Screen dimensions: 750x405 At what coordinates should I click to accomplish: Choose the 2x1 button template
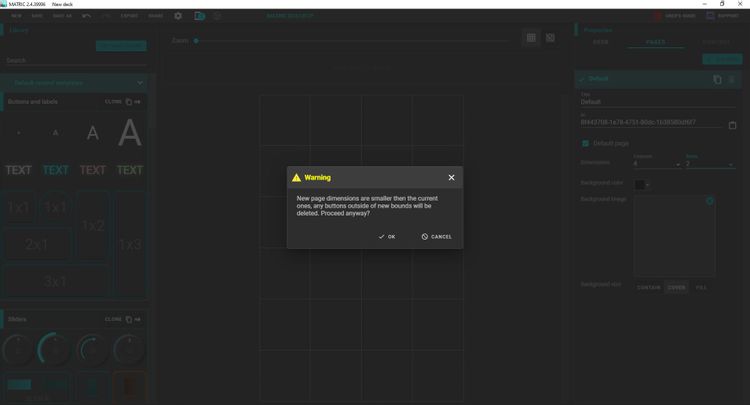point(37,244)
